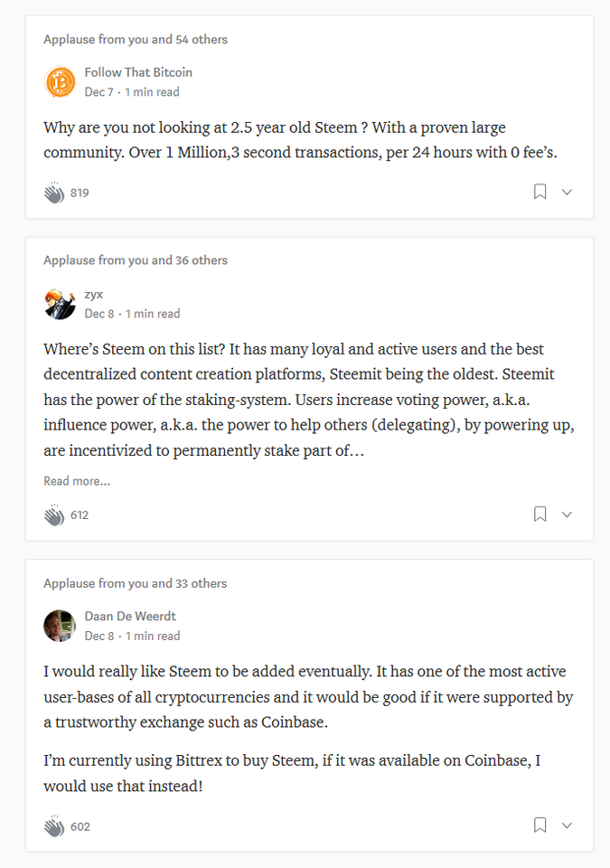The height and width of the screenshot is (868, 610).
Task: Expand options chevron on Follow That Bitcoin's response
Action: 567,192
